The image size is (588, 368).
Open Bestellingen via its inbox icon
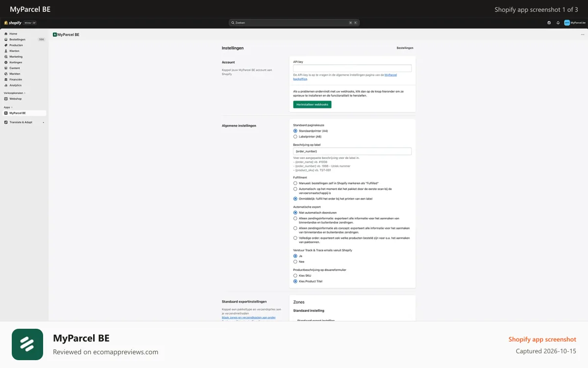click(x=5, y=39)
